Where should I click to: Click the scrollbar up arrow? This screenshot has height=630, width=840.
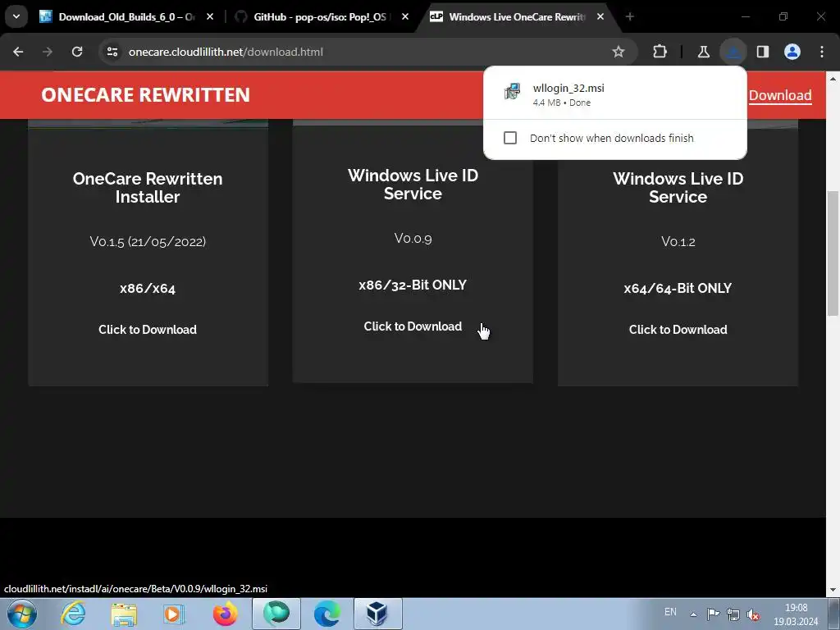(x=833, y=78)
